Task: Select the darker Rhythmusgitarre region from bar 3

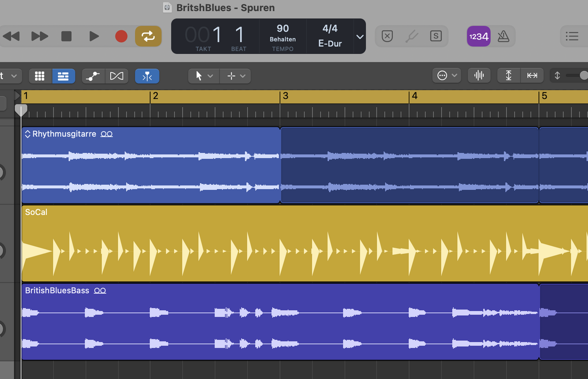Action: pyautogui.click(x=409, y=165)
